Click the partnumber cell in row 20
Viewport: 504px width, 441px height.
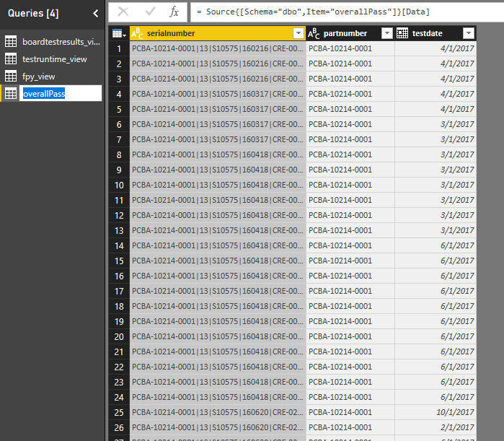coord(350,336)
